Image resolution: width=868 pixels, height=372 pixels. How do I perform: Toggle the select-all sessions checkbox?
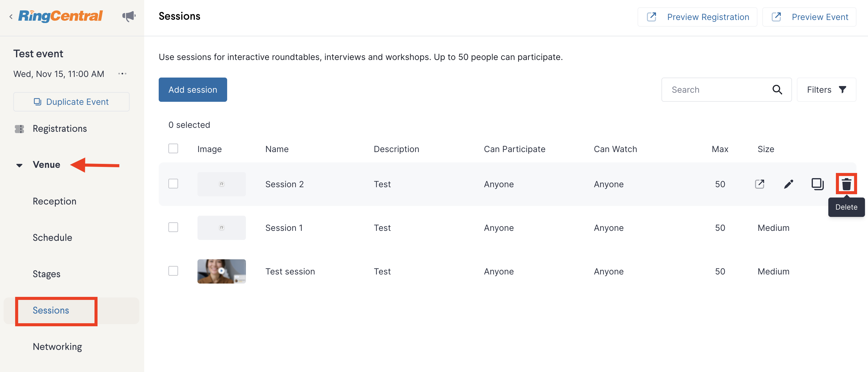click(x=173, y=149)
